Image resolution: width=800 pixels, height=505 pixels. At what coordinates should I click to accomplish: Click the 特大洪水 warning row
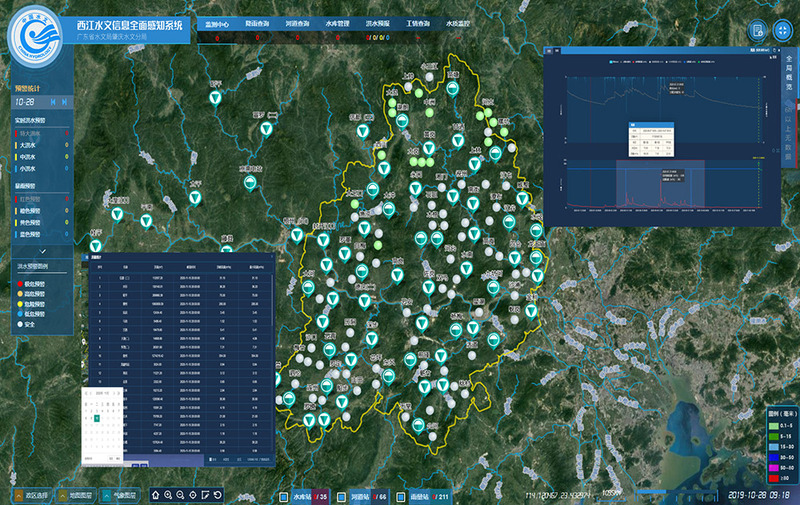pyautogui.click(x=42, y=134)
